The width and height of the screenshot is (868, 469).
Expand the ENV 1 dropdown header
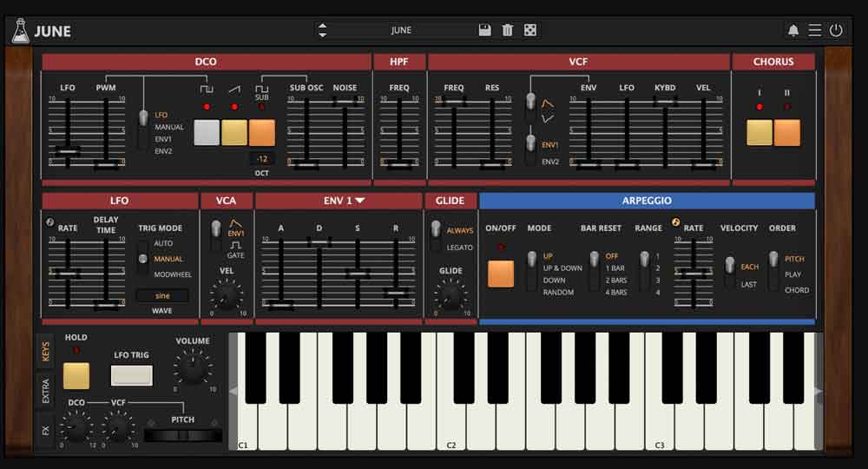point(344,201)
